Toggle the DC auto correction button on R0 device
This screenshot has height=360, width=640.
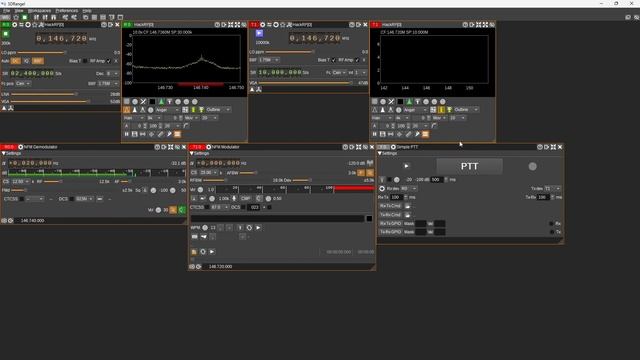(16, 61)
